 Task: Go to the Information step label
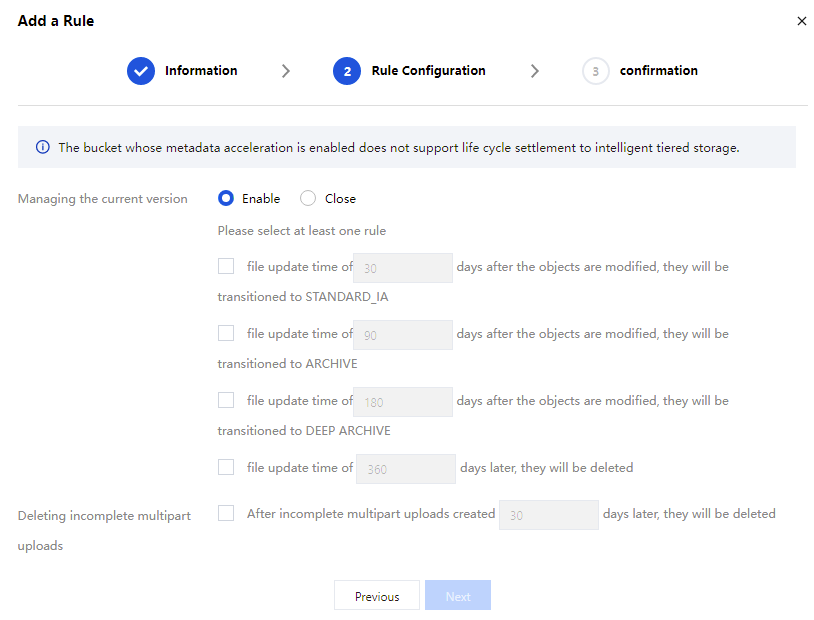point(201,71)
